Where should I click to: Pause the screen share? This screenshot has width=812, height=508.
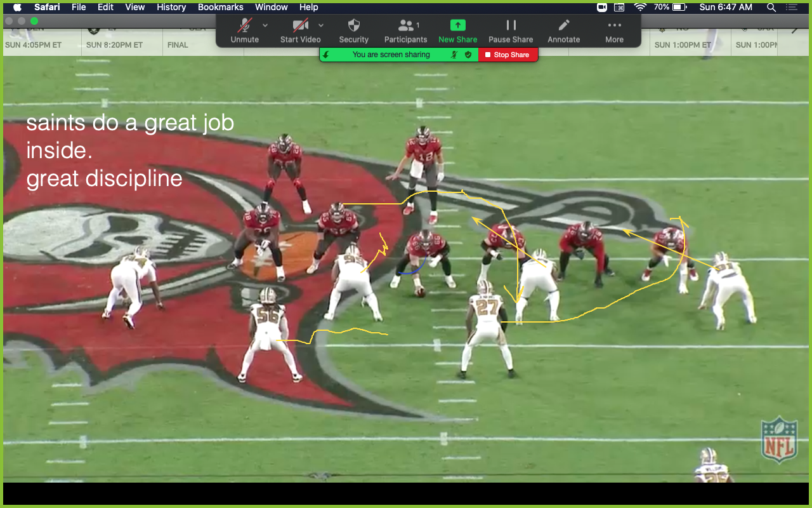(x=511, y=30)
